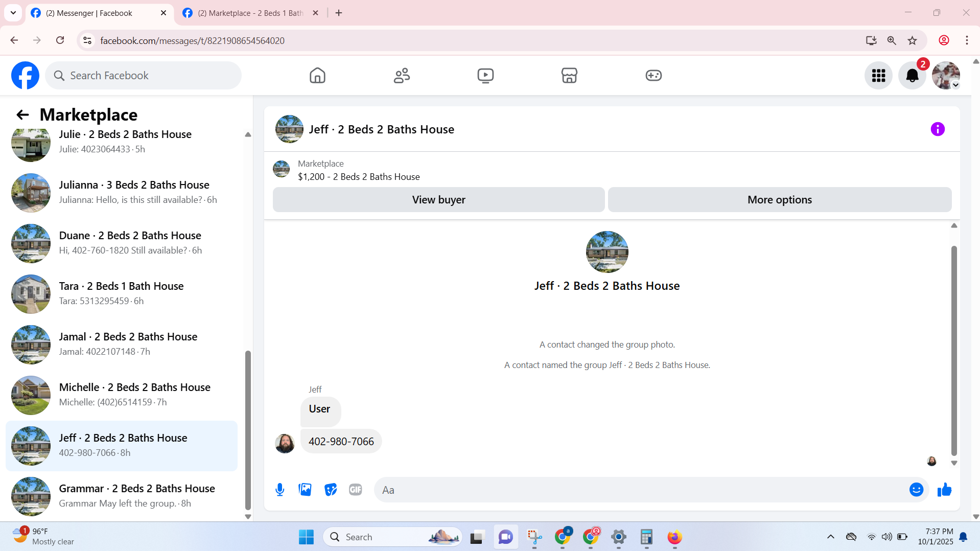The image size is (980, 551).
Task: Click the install app icon in address bar
Action: point(871,40)
